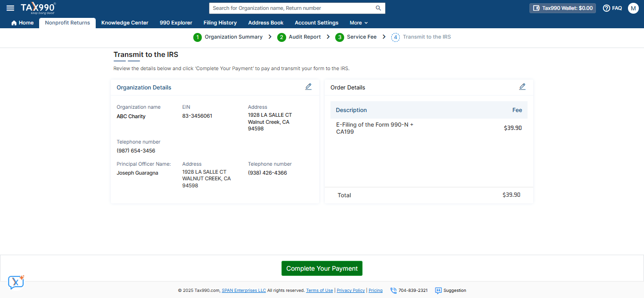The width and height of the screenshot is (644, 298).
Task: Open the Filing History tab
Action: (220, 23)
